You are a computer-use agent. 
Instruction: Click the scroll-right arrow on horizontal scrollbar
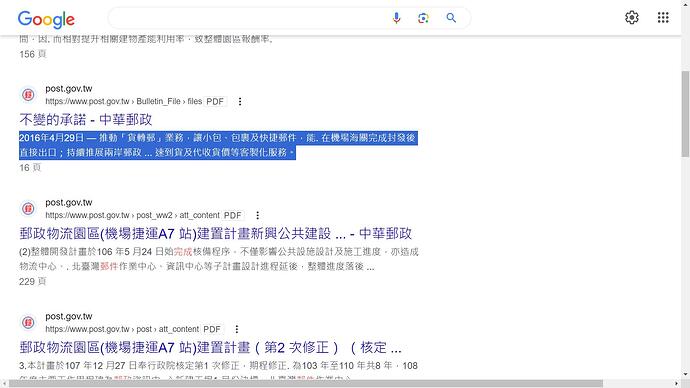point(677,384)
